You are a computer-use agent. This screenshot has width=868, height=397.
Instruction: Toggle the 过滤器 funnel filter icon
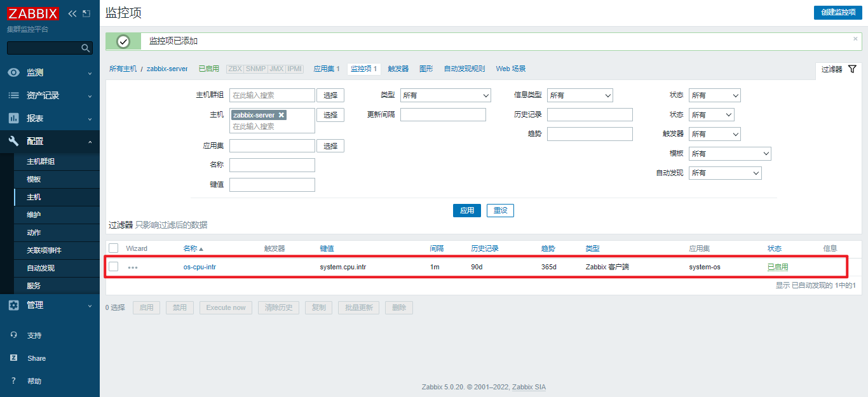(x=853, y=69)
